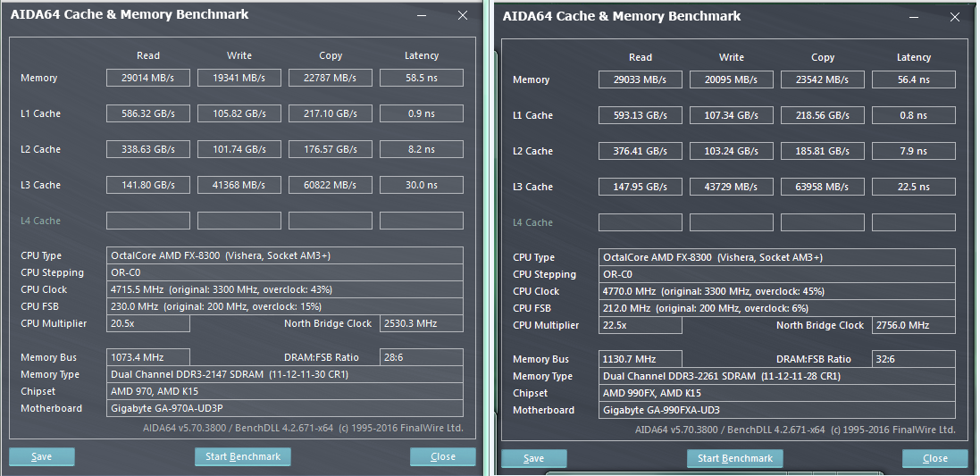Click the empty L4 Cache Read box, left window
This screenshot has width=980, height=476.
pos(148,221)
